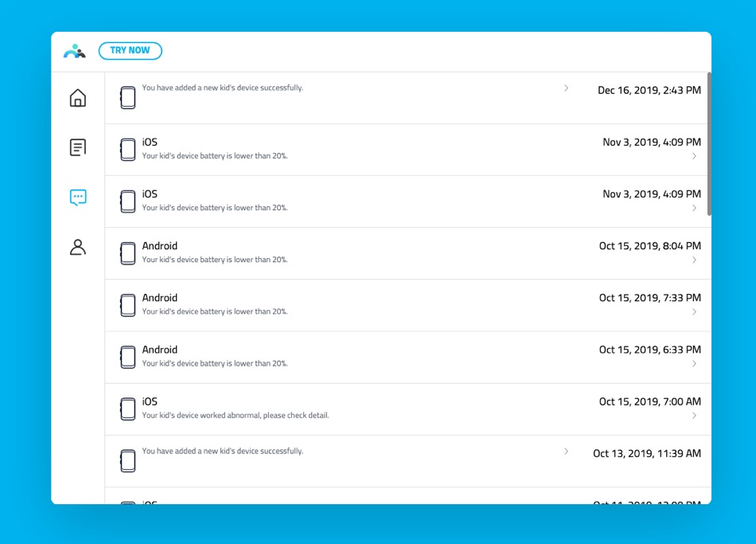Expand chevron under Oct 15, 7:33 PM
The width and height of the screenshot is (756, 544).
pos(694,311)
